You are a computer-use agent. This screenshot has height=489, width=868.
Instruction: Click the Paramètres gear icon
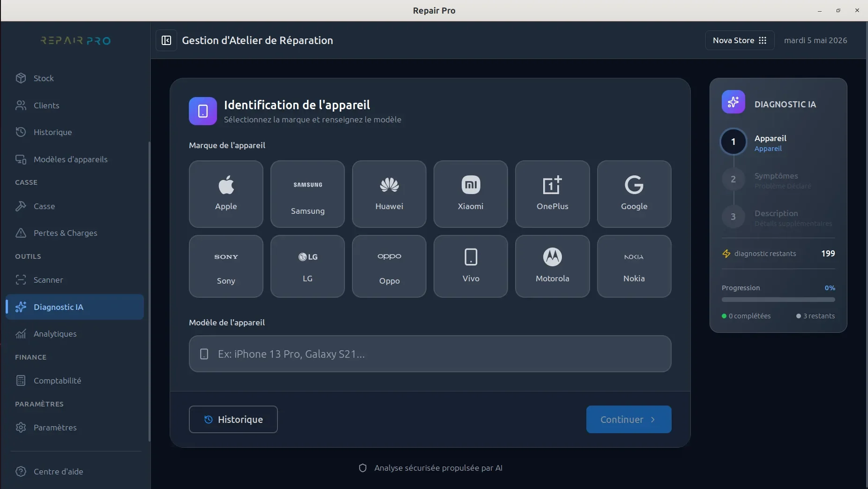coord(21,428)
